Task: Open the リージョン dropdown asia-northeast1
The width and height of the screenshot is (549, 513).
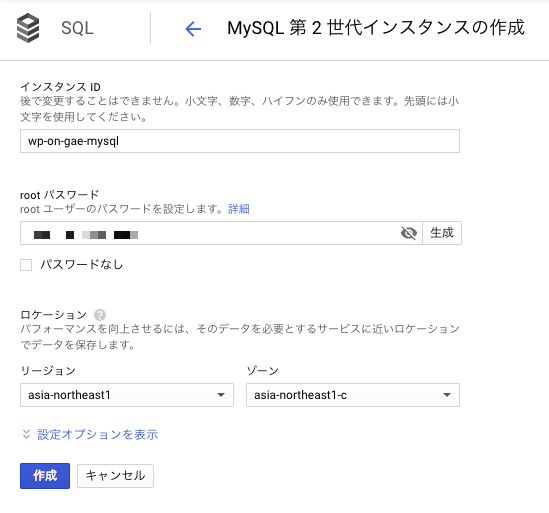Action: pyautogui.click(x=127, y=395)
